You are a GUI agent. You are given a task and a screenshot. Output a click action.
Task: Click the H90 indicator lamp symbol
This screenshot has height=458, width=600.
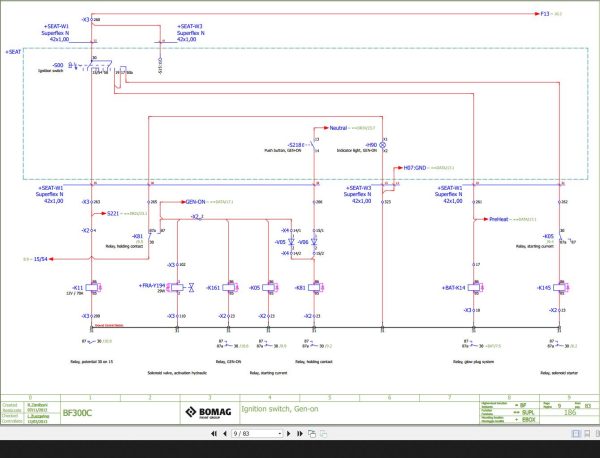[x=382, y=145]
